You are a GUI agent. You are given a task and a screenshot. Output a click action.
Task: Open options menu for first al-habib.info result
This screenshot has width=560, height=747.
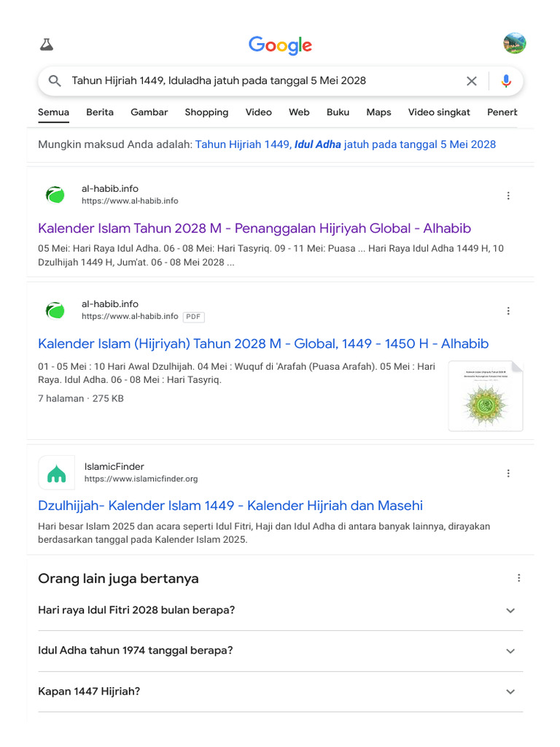click(x=508, y=196)
